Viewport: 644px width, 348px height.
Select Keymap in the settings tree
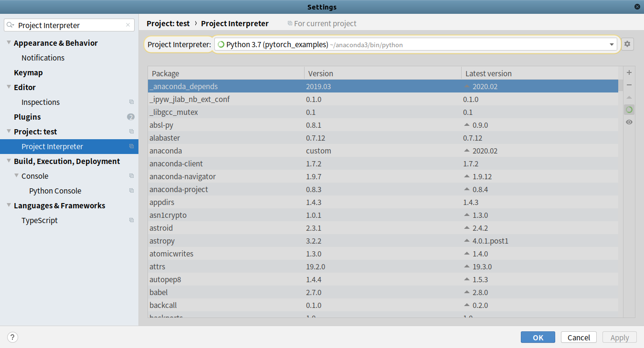(28, 72)
